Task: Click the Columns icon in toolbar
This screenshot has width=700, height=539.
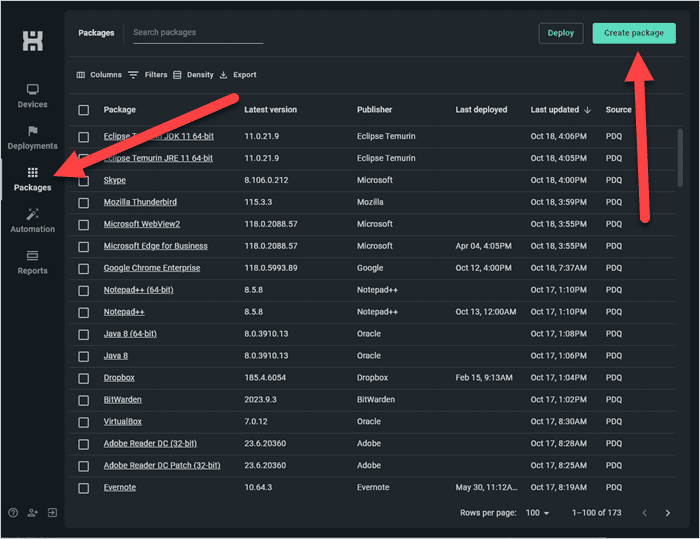Action: [x=81, y=75]
